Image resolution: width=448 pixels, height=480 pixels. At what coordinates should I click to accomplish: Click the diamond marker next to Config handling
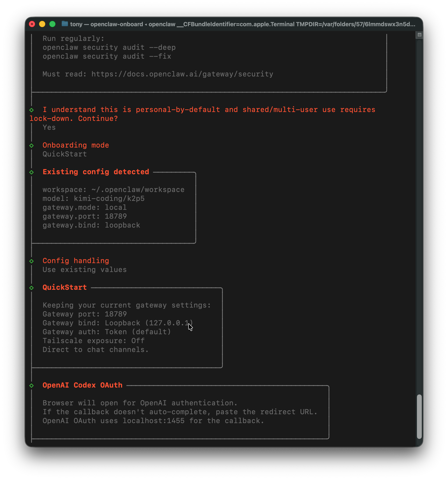click(32, 261)
